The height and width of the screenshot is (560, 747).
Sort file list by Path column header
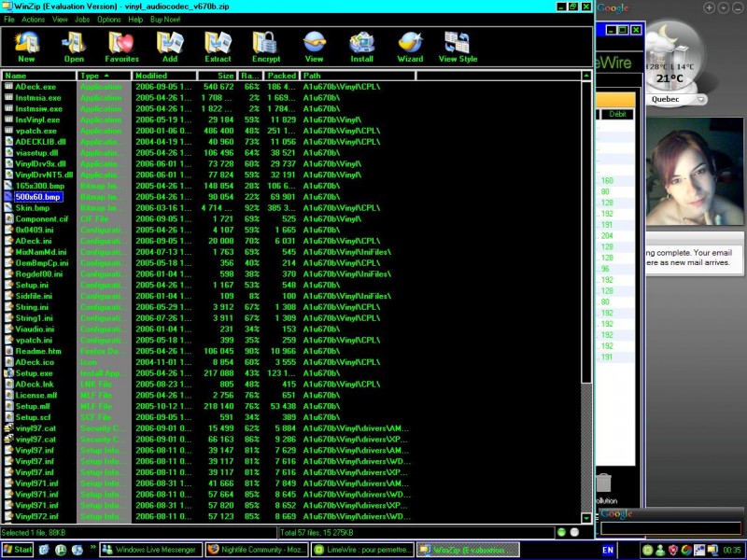click(x=358, y=76)
